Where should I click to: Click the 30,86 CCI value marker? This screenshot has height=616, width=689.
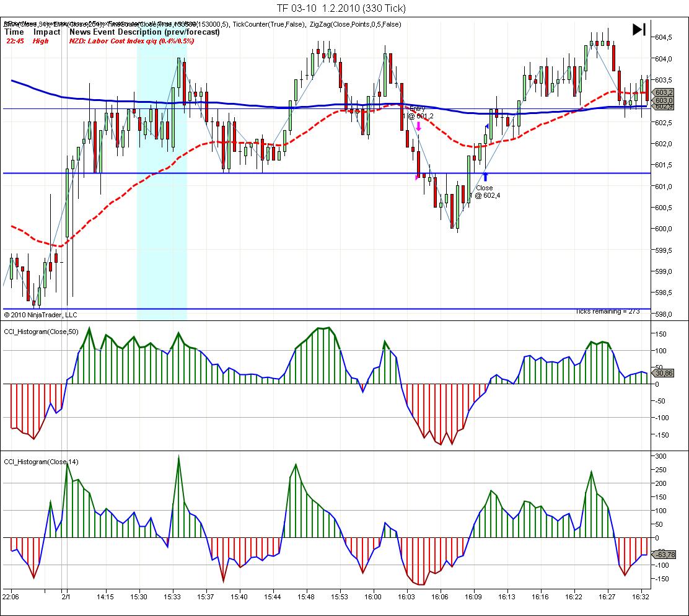click(664, 373)
